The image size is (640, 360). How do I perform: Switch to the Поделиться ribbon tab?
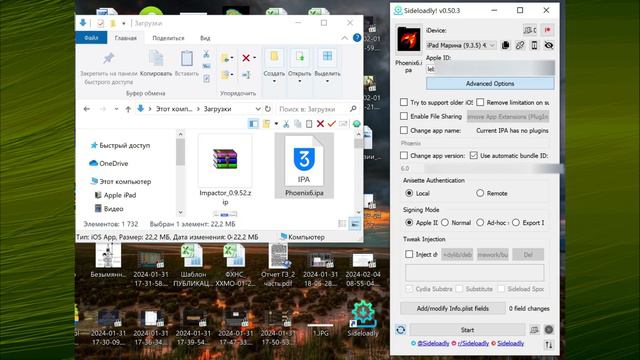point(168,38)
